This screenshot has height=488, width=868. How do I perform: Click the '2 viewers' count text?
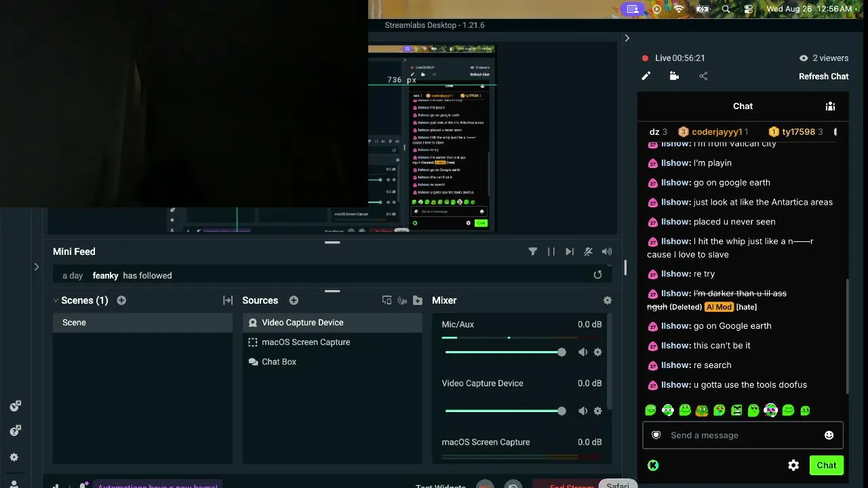(831, 58)
